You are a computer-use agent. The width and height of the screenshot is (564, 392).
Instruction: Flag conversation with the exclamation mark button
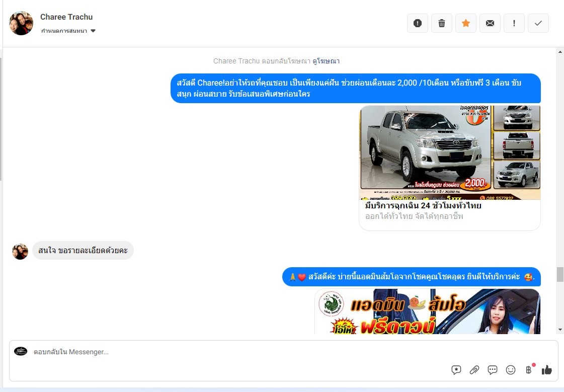point(514,23)
